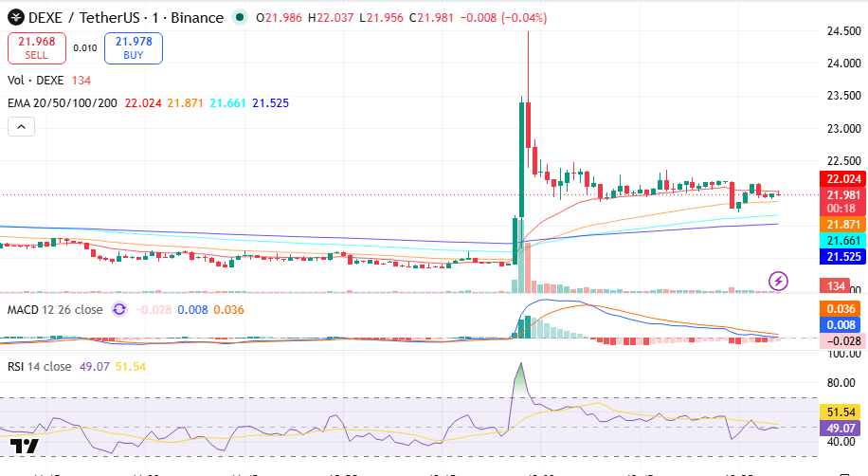Click the blue BUY 21.978 button
Image resolution: width=868 pixels, height=476 pixels.
pyautogui.click(x=134, y=48)
